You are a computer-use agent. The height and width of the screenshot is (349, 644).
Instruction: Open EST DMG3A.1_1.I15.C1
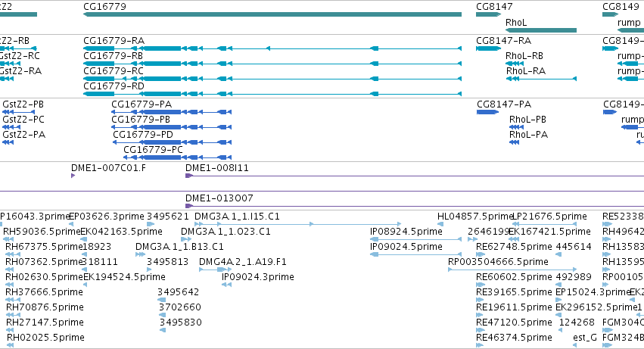[237, 217]
